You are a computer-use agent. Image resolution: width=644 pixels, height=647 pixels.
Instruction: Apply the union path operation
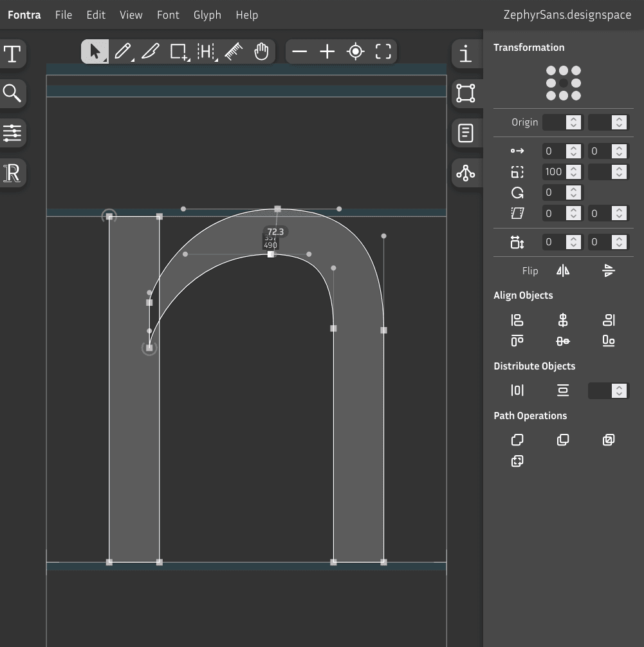517,440
